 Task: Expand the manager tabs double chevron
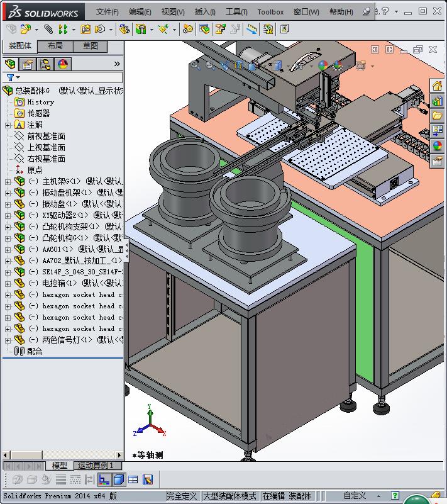coord(117,64)
